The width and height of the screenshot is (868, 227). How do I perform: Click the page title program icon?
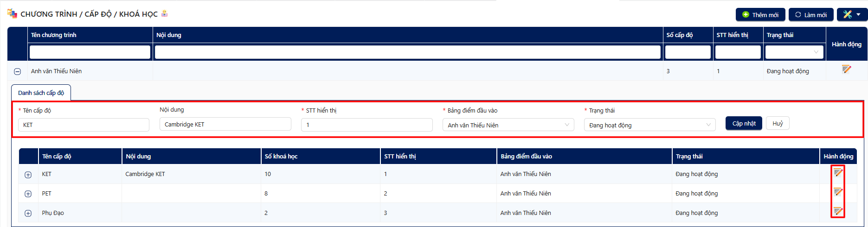pos(12,13)
